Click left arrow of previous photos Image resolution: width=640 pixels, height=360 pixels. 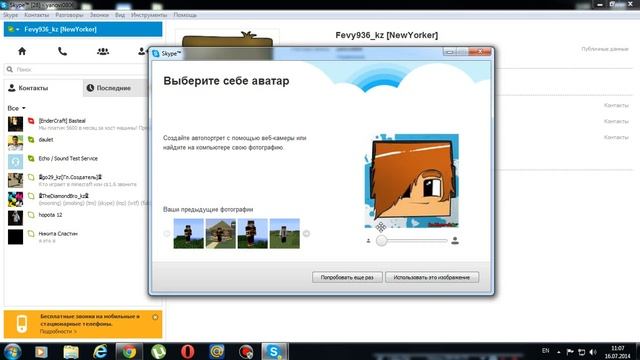(167, 233)
